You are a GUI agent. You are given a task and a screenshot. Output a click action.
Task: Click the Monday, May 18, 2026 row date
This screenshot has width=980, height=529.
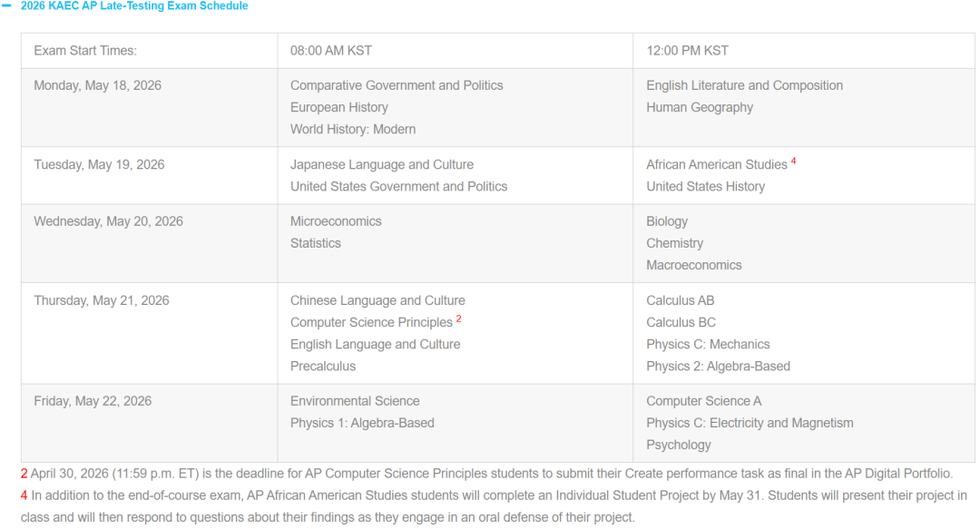[97, 85]
